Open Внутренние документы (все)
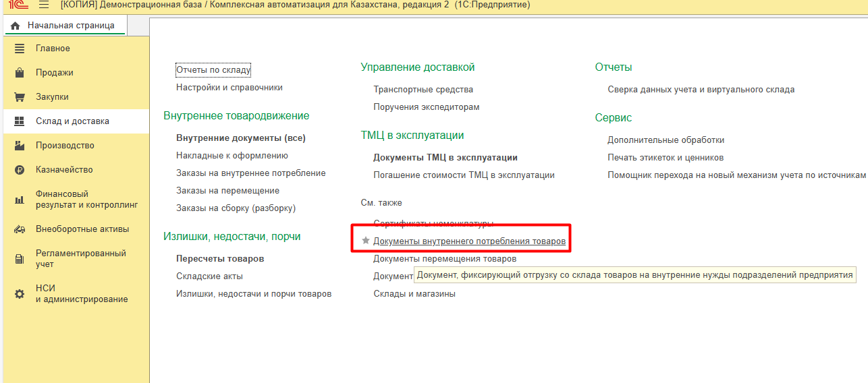 (240, 138)
